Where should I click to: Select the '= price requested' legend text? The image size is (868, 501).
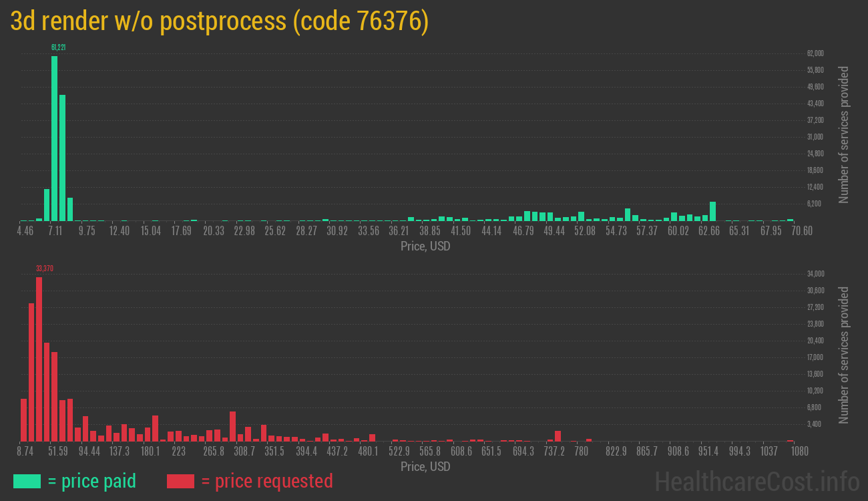[266, 481]
